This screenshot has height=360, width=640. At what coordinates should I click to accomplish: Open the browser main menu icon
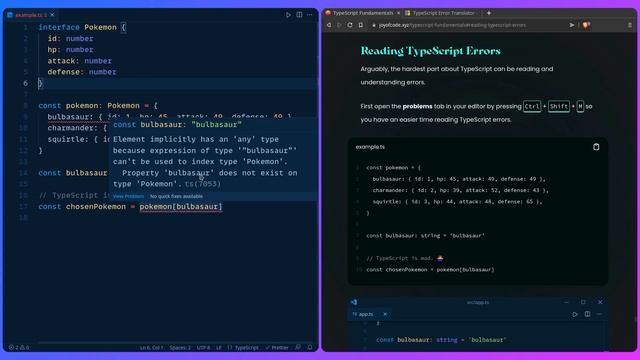coord(630,25)
